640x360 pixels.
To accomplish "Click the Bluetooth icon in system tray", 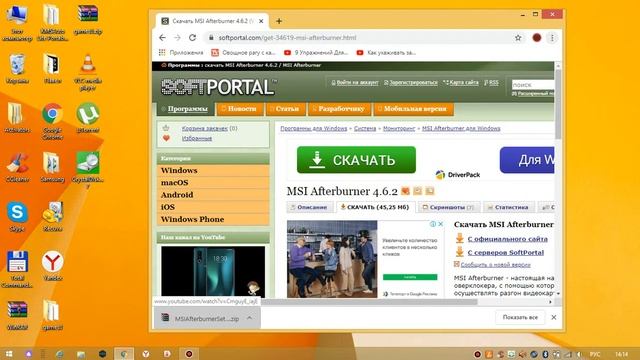I will coord(545,354).
